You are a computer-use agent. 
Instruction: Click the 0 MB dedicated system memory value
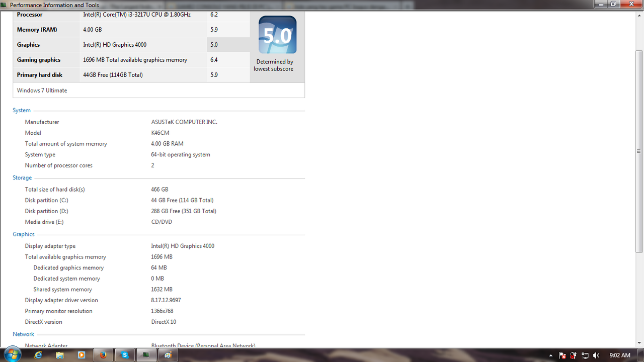tap(157, 279)
